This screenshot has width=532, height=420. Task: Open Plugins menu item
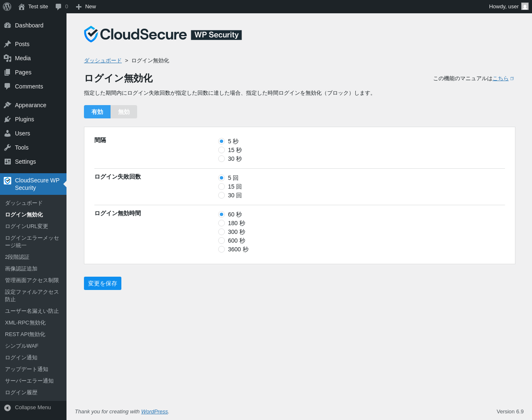coord(33,119)
